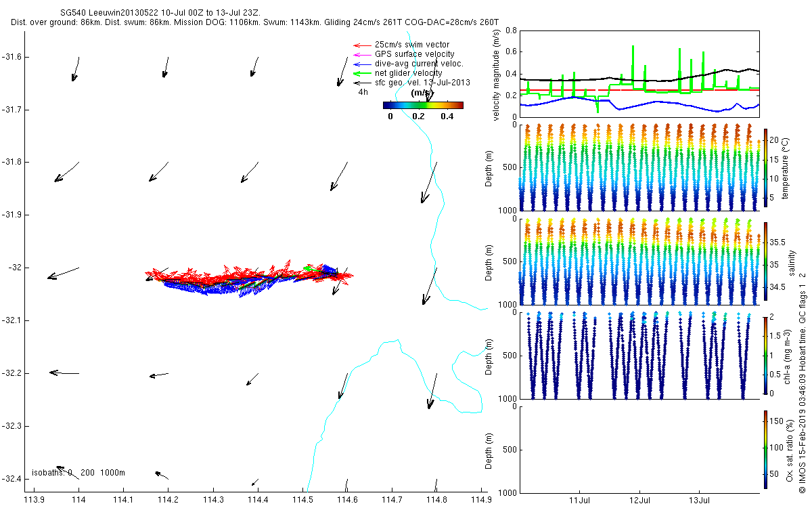Image resolution: width=812 pixels, height=508 pixels.
Task: Click the 11Jul date tick label
Action: pos(580,501)
